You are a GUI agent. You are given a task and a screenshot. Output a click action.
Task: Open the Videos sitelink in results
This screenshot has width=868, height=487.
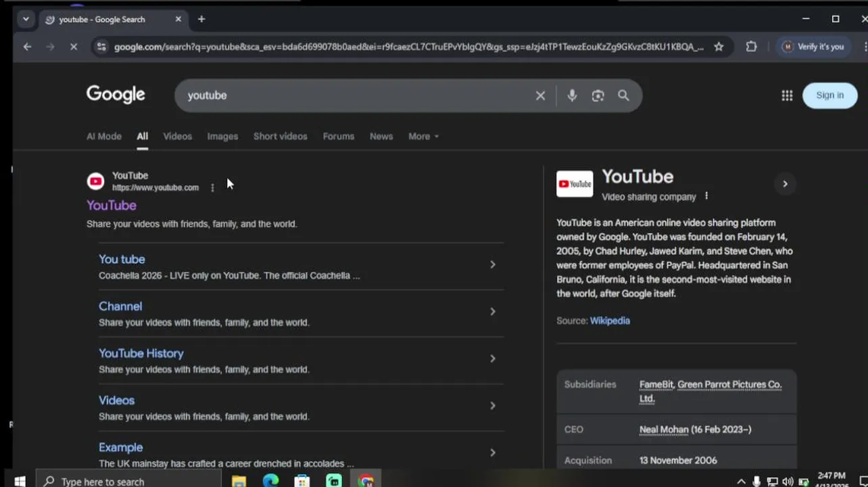coord(117,400)
